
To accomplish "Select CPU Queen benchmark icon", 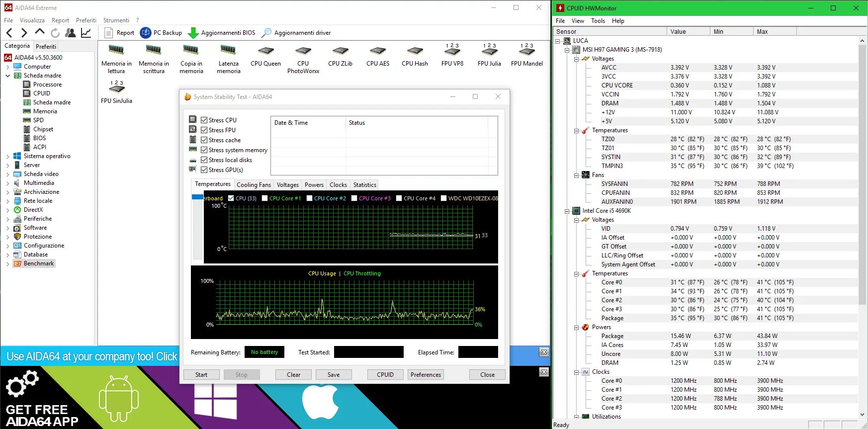I will 265,56.
